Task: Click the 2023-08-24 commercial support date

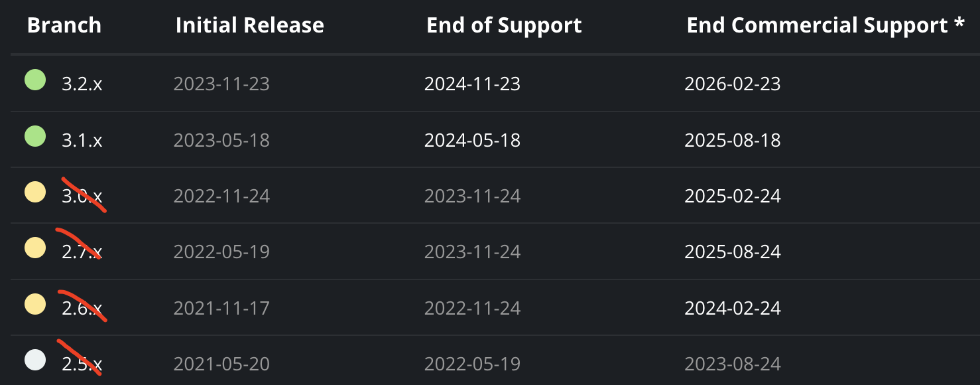Action: [x=733, y=364]
